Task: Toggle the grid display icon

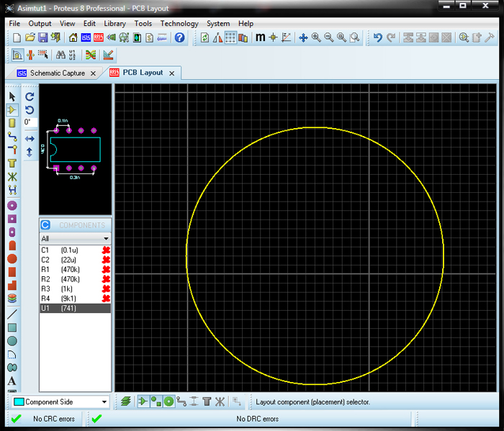Action: pyautogui.click(x=230, y=38)
